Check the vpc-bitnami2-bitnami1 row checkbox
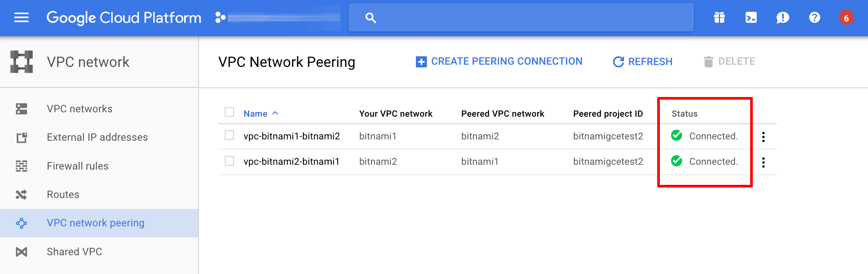Screen dimensions: 868x274 click(x=230, y=161)
